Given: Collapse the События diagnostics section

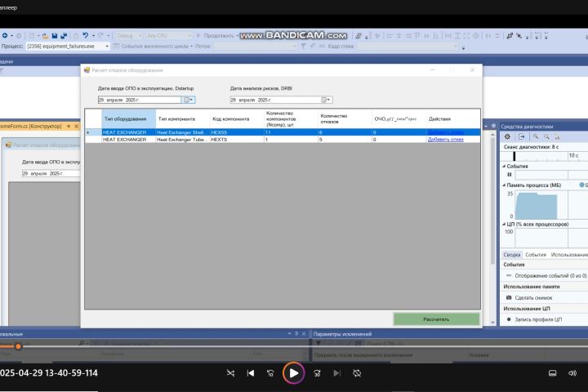Looking at the screenshot, I should pyautogui.click(x=504, y=166).
